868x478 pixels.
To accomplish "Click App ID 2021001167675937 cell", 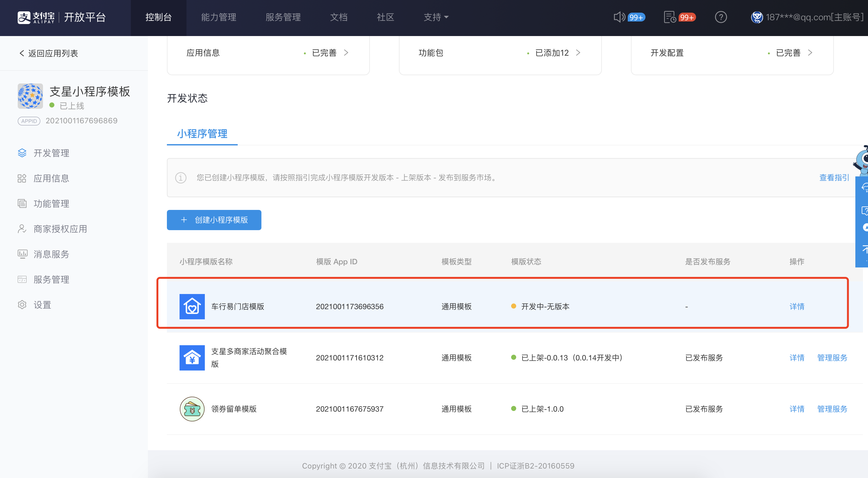I will click(x=350, y=409).
